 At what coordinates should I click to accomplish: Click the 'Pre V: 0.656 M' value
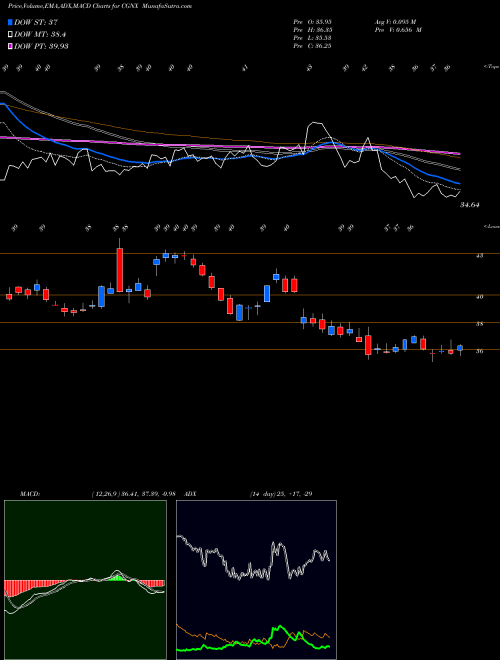pos(398,30)
